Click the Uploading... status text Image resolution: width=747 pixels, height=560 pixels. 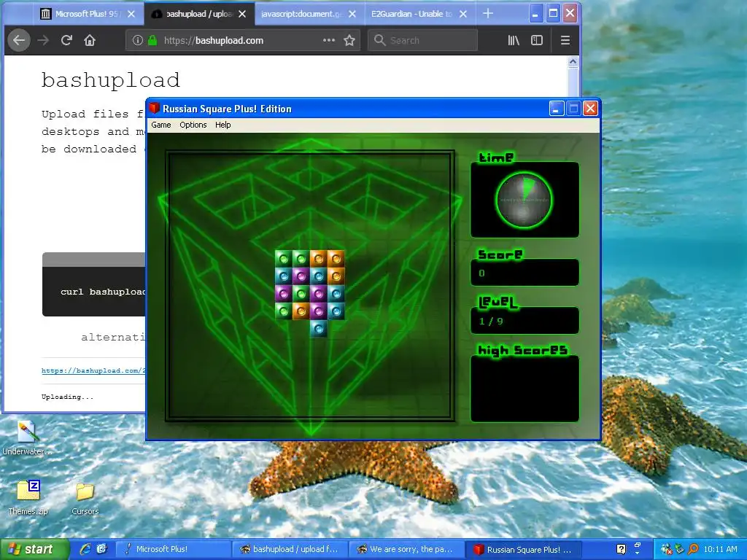click(x=67, y=397)
